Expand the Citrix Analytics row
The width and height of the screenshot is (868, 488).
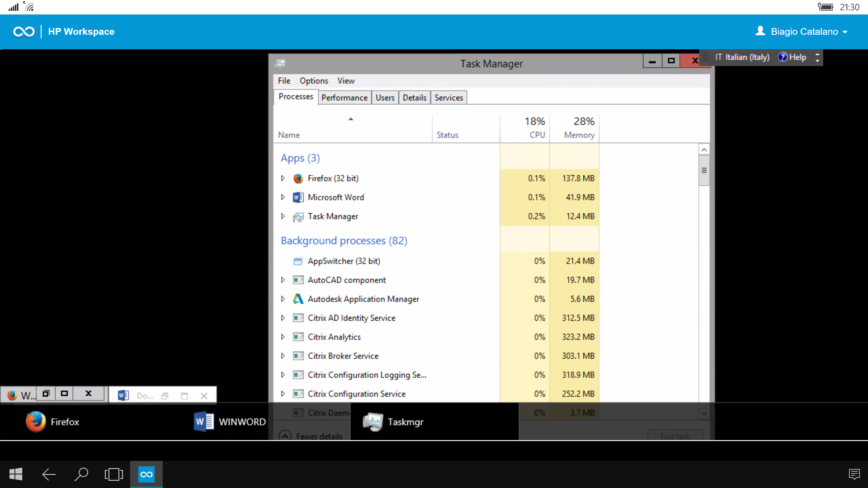(283, 337)
